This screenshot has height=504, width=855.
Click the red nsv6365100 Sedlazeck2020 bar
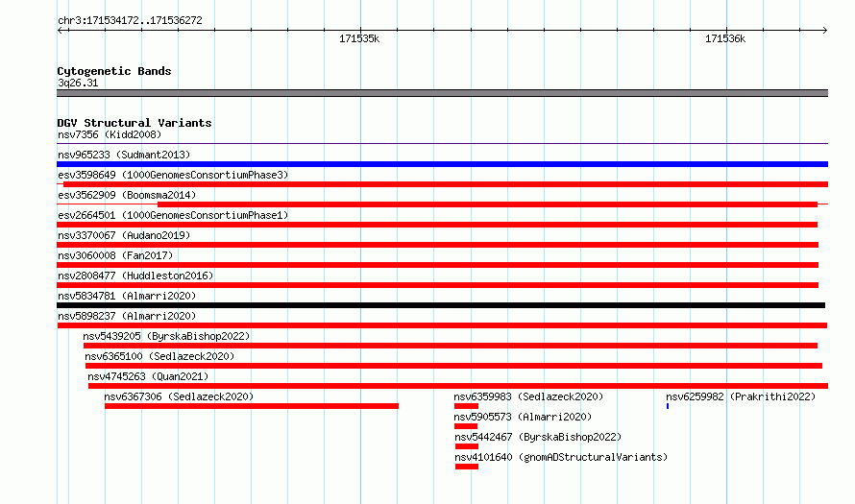tap(453, 366)
